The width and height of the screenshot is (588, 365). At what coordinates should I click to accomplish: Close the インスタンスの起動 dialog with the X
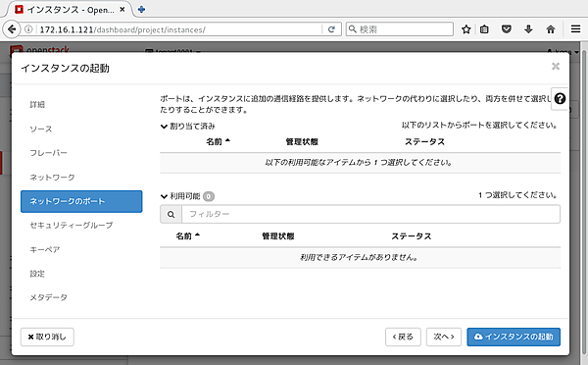tap(556, 67)
